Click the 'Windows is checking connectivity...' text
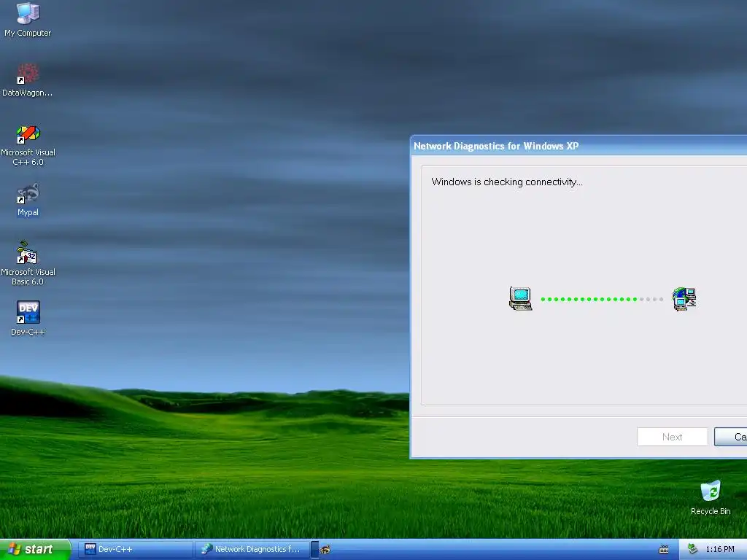747x560 pixels. pos(507,182)
